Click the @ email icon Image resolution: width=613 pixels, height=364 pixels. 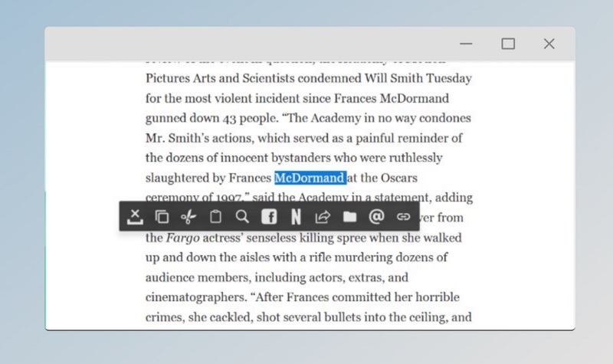tap(376, 217)
